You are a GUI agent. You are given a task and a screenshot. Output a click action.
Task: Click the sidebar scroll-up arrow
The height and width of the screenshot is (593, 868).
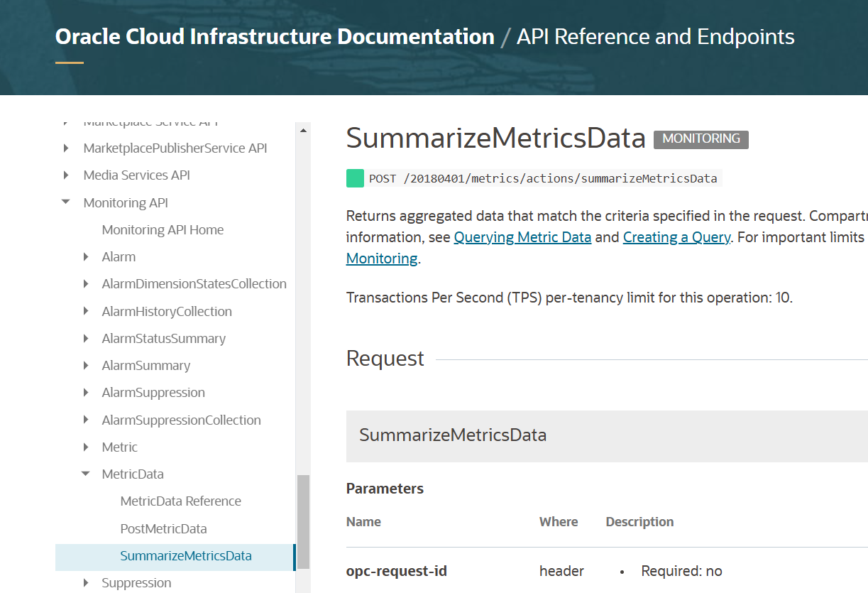pyautogui.click(x=304, y=131)
